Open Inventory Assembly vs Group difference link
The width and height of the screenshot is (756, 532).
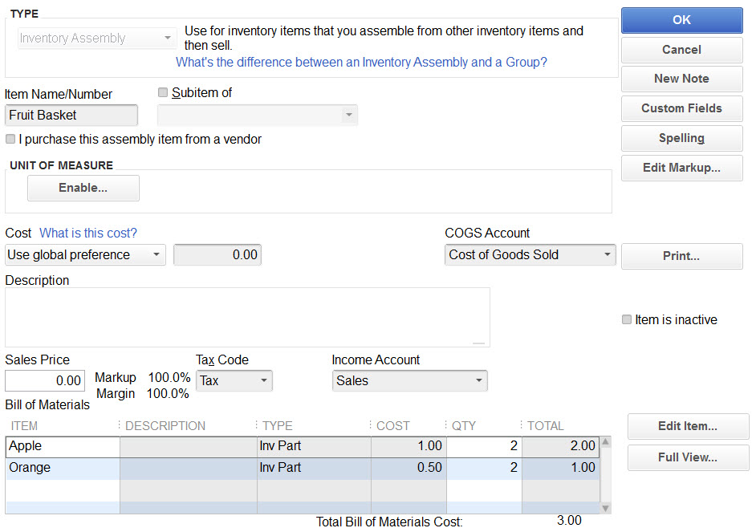tap(361, 62)
